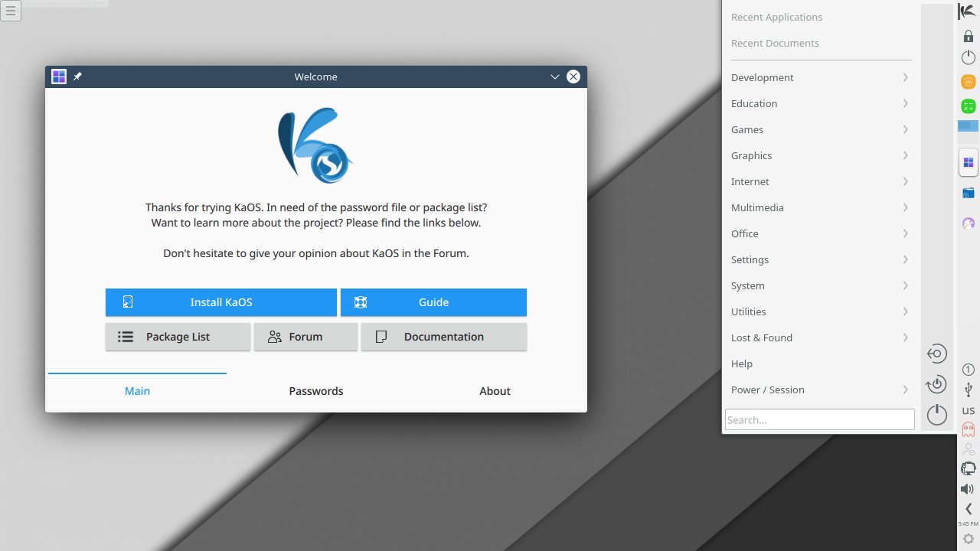Click the speaker volume icon in tray
The height and width of the screenshot is (551, 980).
(x=966, y=488)
